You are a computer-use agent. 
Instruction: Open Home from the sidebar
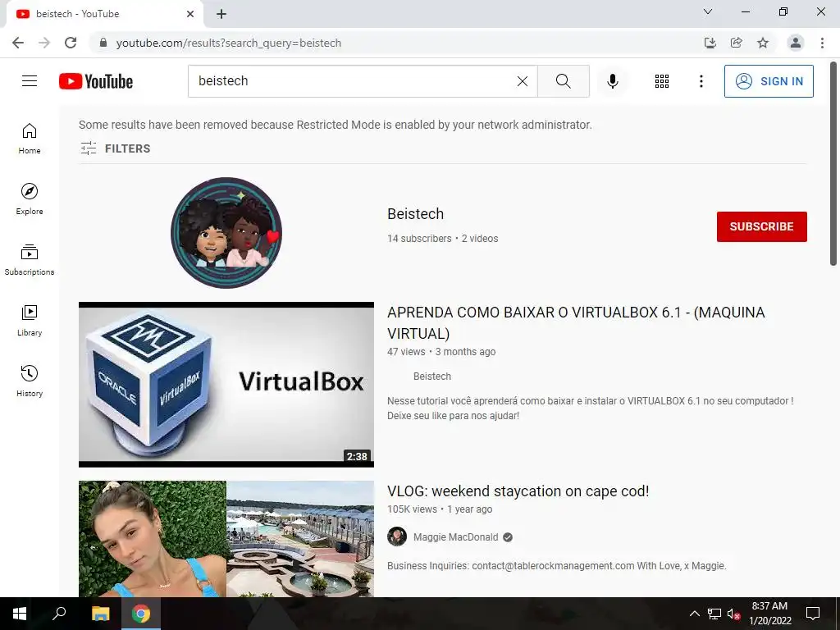30,139
